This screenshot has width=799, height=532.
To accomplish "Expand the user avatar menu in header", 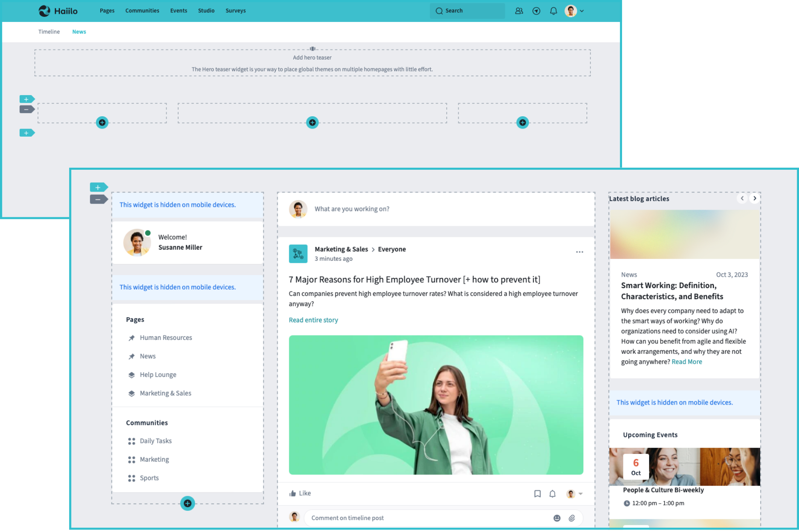I will point(574,11).
